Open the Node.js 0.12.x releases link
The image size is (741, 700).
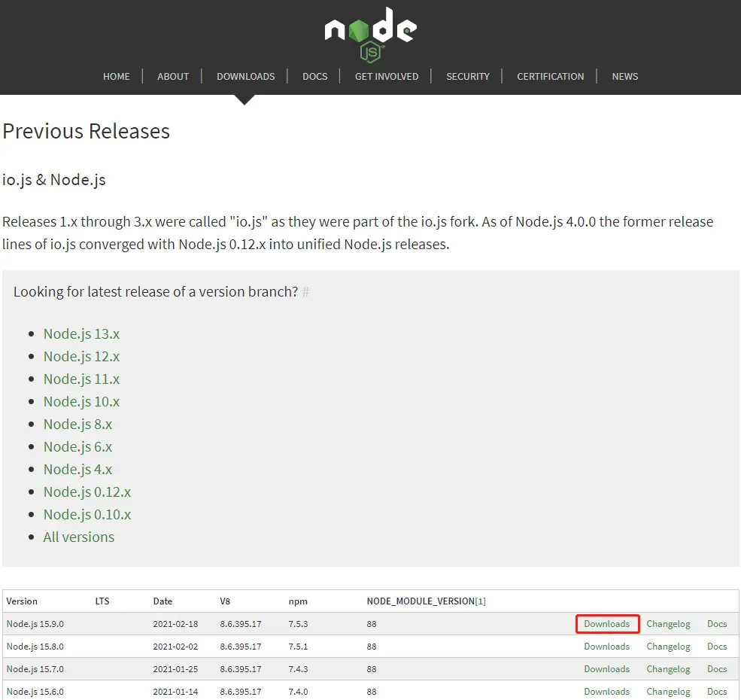click(87, 492)
